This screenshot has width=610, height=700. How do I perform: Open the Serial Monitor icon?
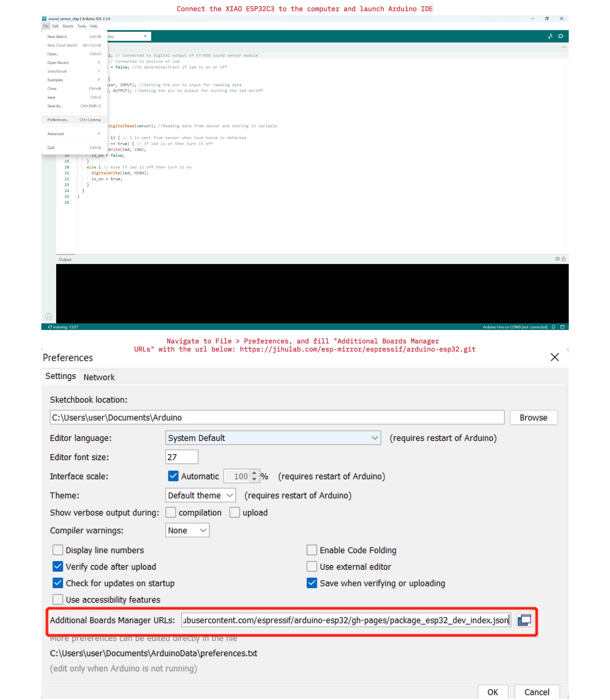(561, 37)
